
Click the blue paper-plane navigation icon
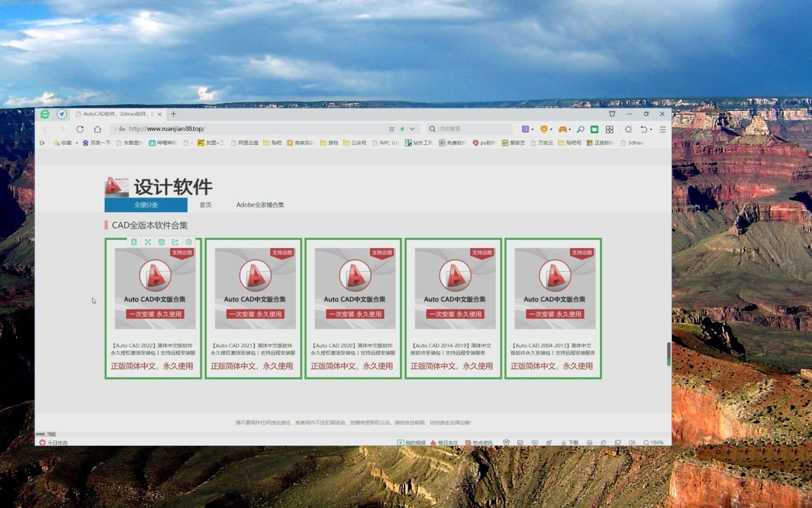click(x=62, y=114)
